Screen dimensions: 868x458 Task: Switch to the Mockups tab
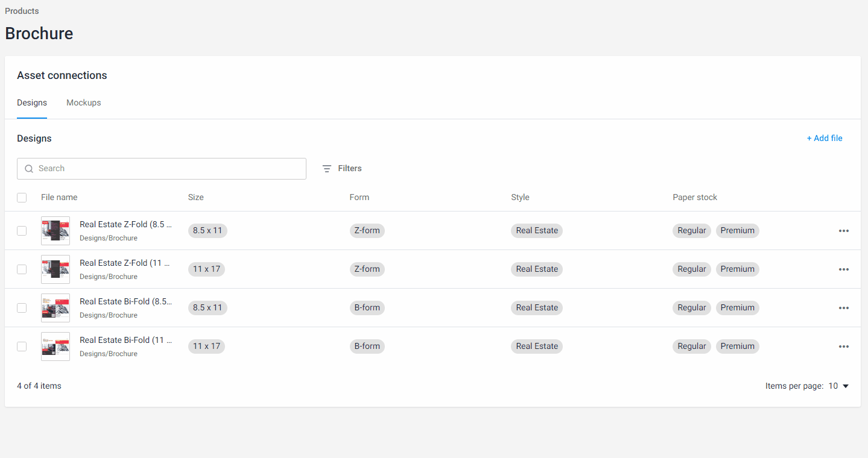tap(83, 102)
